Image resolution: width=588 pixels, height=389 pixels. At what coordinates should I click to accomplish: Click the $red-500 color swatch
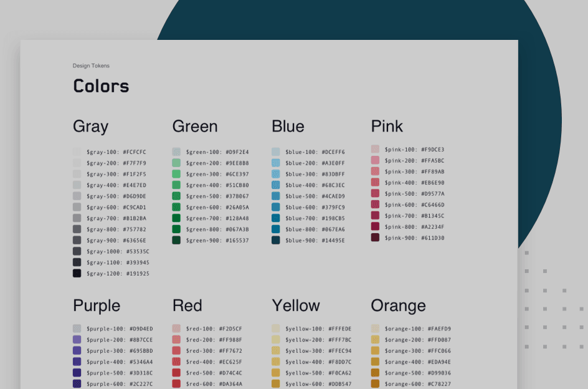point(176,373)
